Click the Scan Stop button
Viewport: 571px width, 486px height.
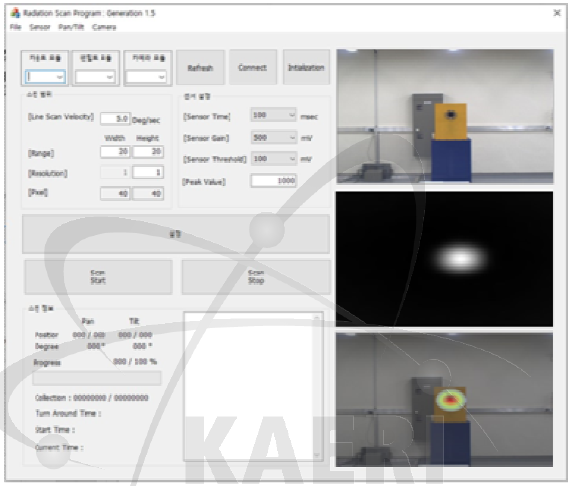click(256, 277)
